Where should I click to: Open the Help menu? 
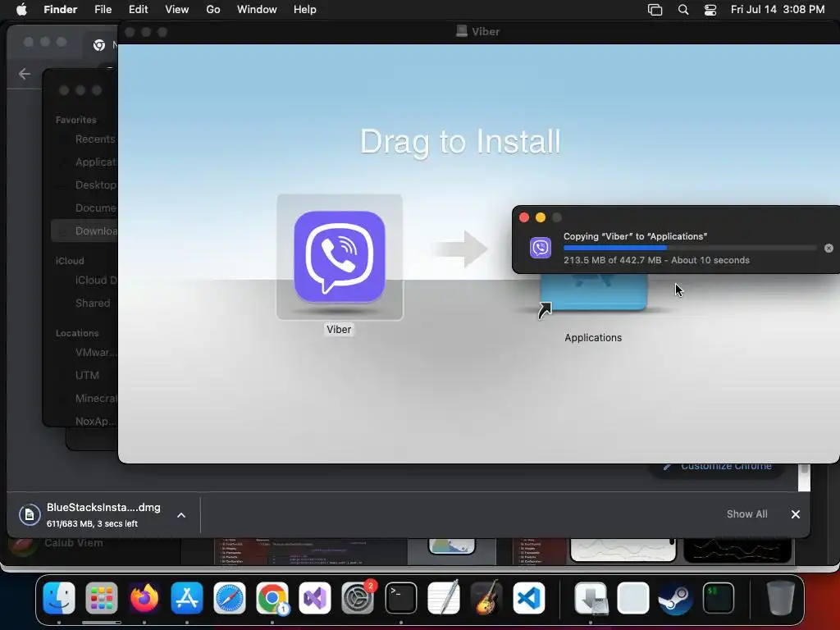point(305,10)
